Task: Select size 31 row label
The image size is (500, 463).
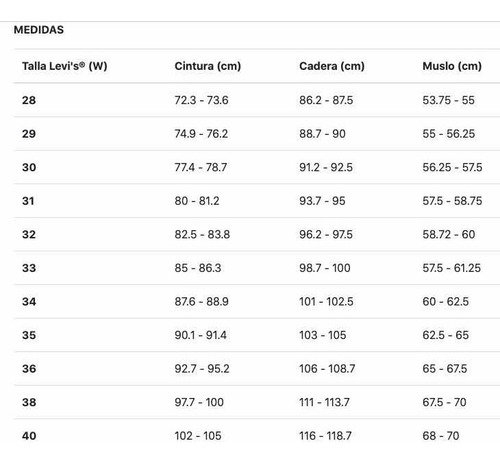Action: pos(28,201)
